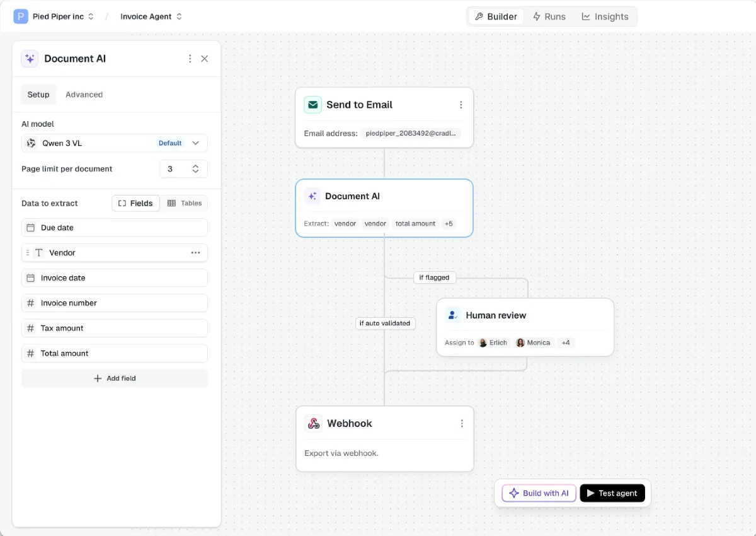Switch data extraction view to Tables
The height and width of the screenshot is (536, 756).
pyautogui.click(x=185, y=203)
